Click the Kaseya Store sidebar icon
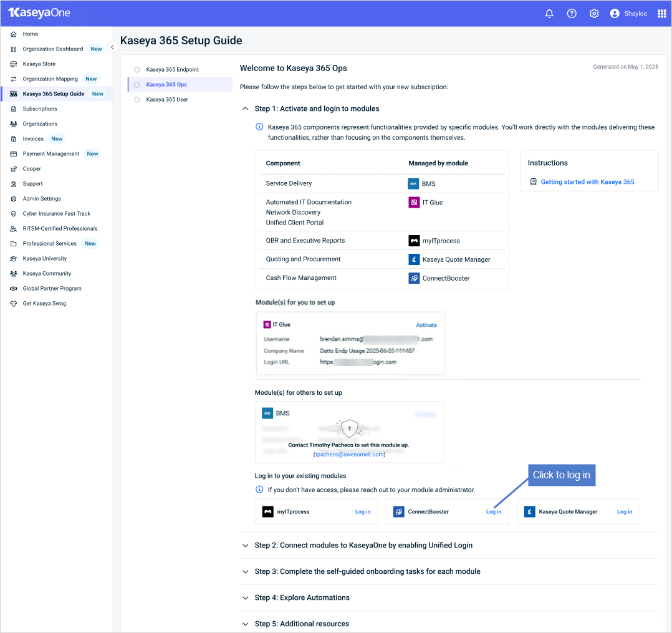This screenshot has height=633, width=672. tap(14, 64)
